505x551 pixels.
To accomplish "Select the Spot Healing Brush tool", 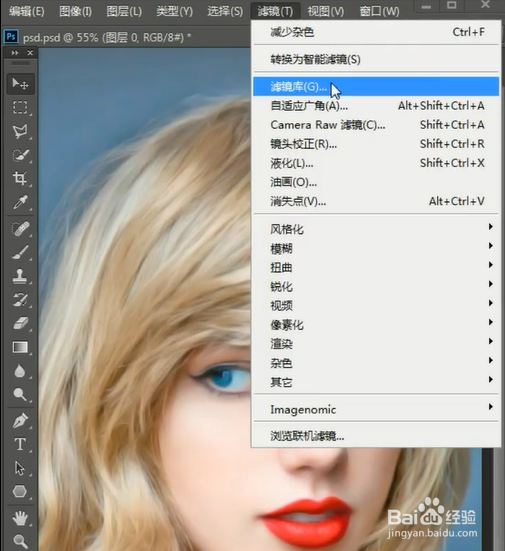I will click(x=20, y=229).
